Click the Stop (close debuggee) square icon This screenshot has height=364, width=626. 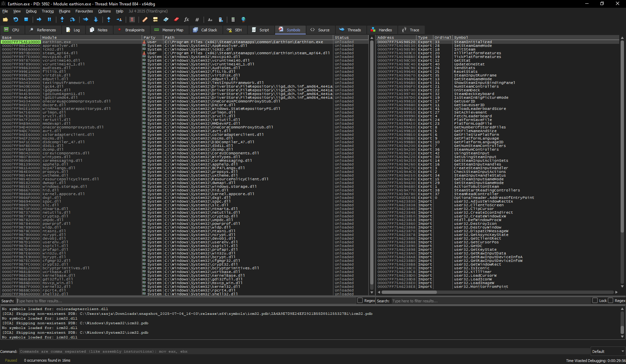(26, 20)
